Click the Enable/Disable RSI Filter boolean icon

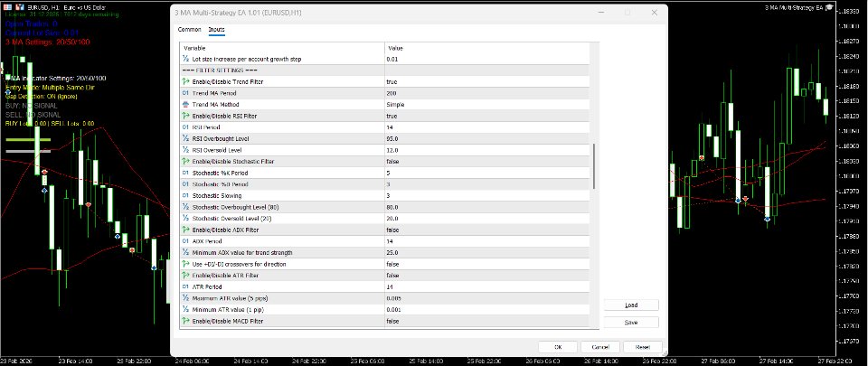(185, 116)
